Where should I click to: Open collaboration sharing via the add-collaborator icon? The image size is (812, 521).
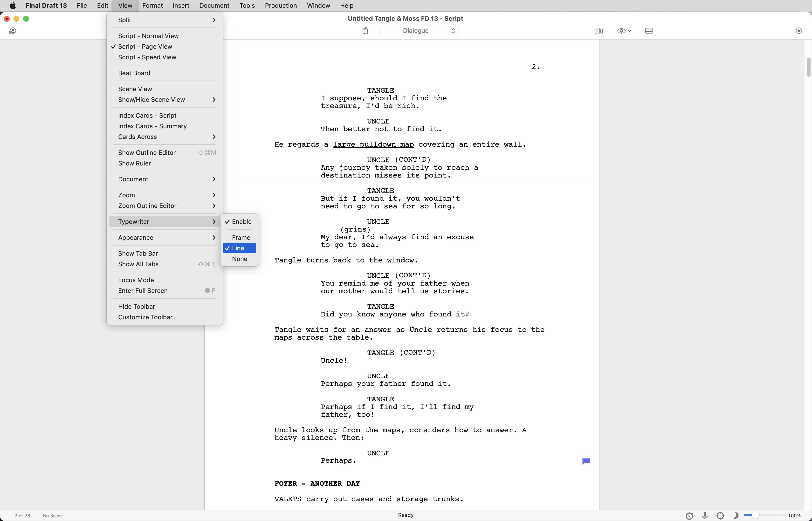(13, 31)
